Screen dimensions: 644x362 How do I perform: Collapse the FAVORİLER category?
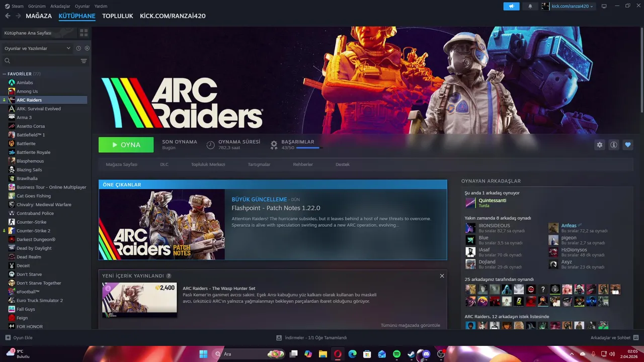[x=5, y=74]
